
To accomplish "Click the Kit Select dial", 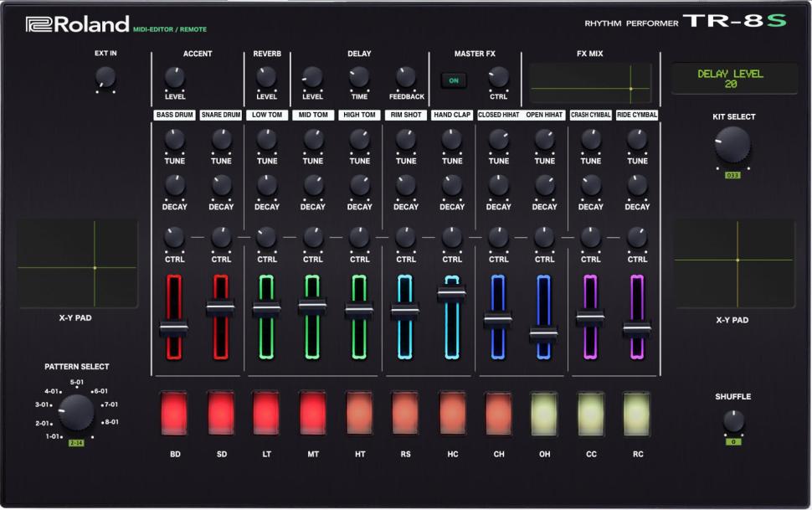I will 732,145.
